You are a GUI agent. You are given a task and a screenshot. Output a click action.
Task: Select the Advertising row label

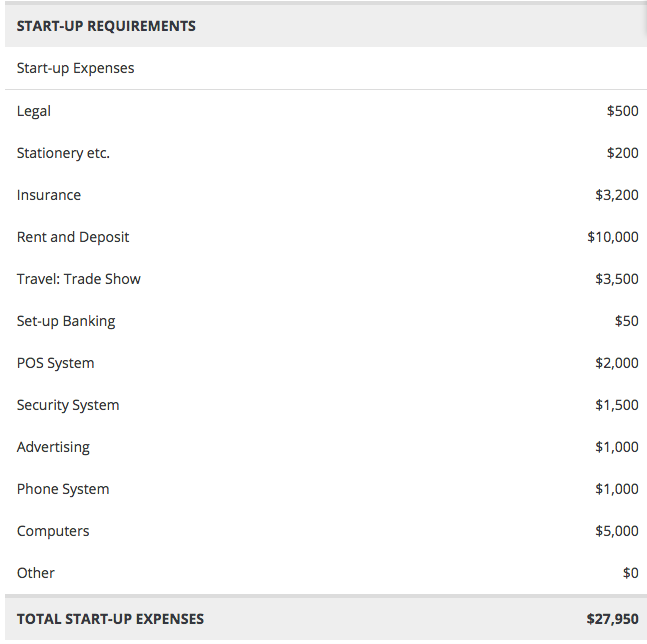point(53,447)
